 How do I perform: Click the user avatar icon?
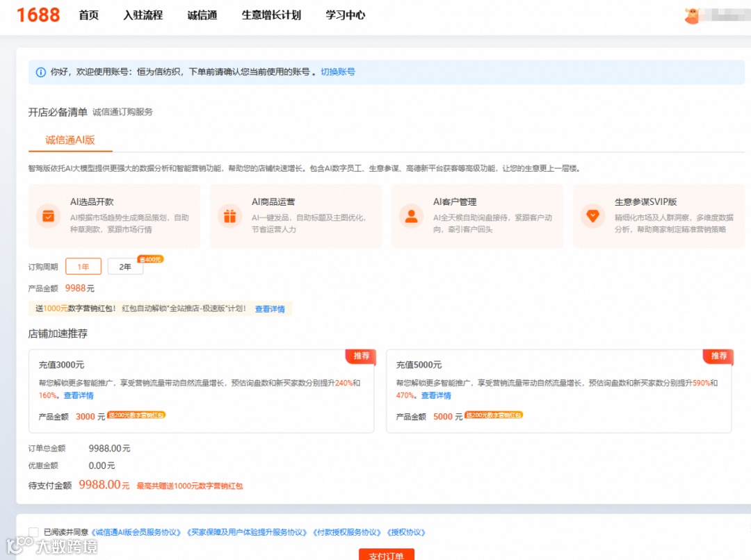coord(692,16)
